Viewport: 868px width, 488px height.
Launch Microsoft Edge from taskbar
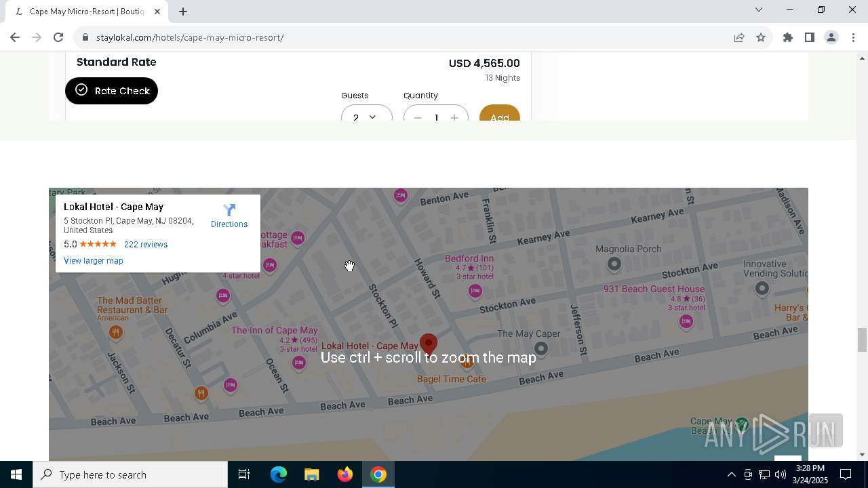[x=279, y=474]
